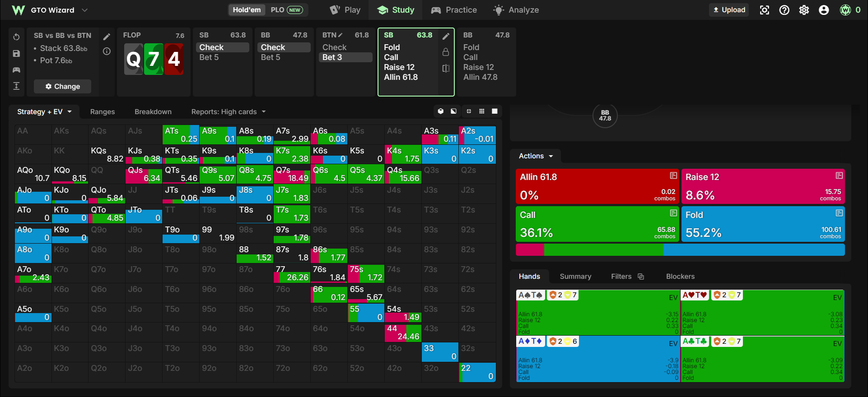Select Bet 3 in the BTN panel
868x397 pixels.
[346, 57]
